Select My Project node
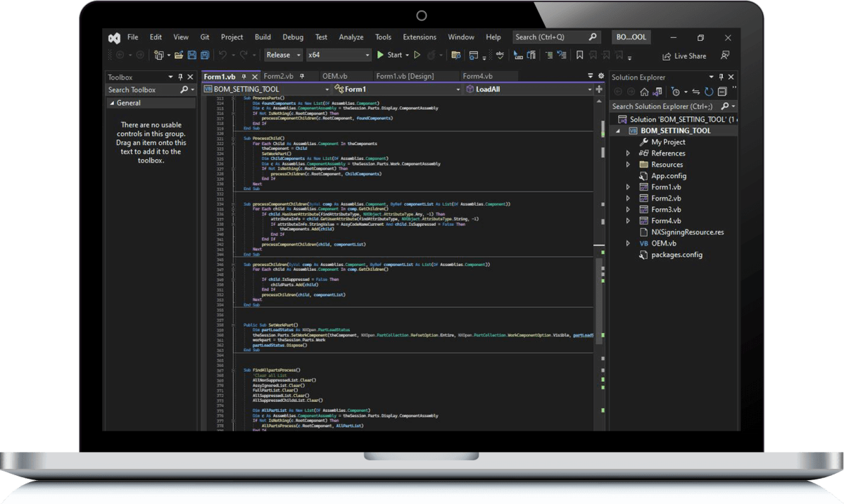This screenshot has width=844, height=504. 668,142
